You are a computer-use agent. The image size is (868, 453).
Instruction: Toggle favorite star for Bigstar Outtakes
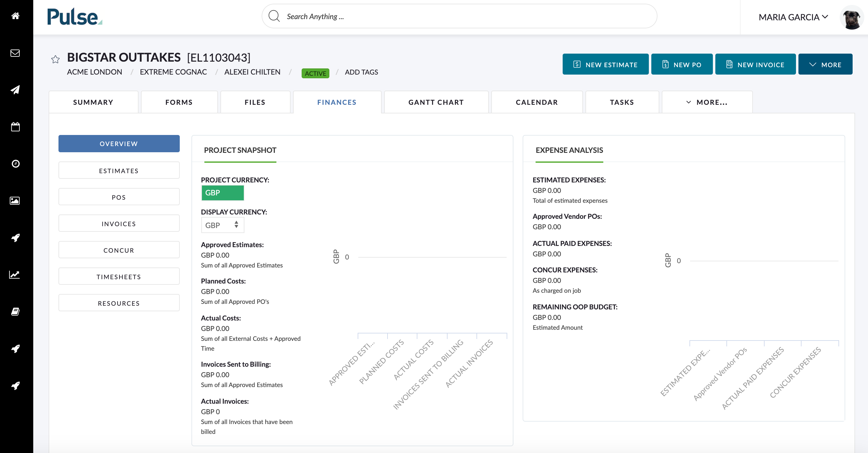56,59
